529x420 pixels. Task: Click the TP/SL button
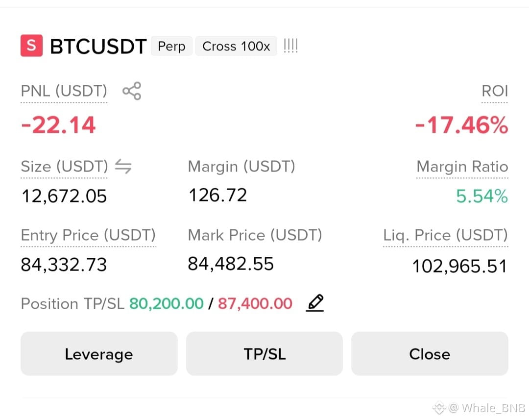click(264, 354)
